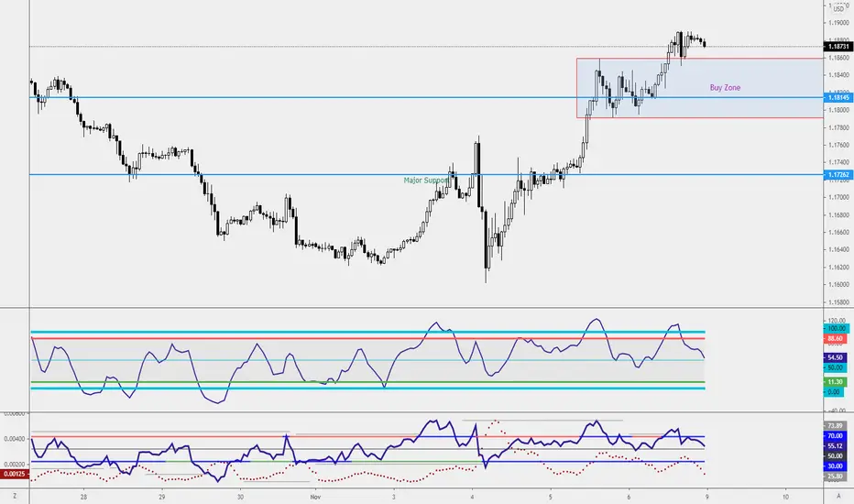Viewport: 854px width, 504px height.
Task: Click the 30 date on time axis
Action: click(x=240, y=497)
